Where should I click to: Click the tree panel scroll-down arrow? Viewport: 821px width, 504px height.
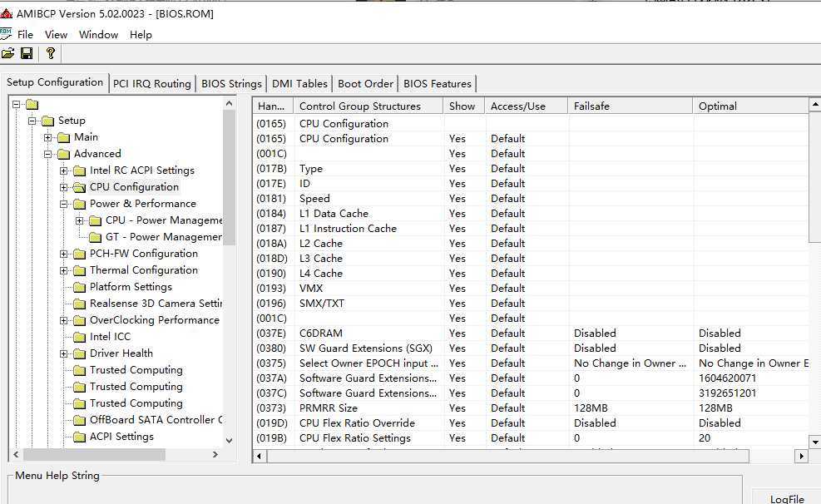(x=229, y=441)
